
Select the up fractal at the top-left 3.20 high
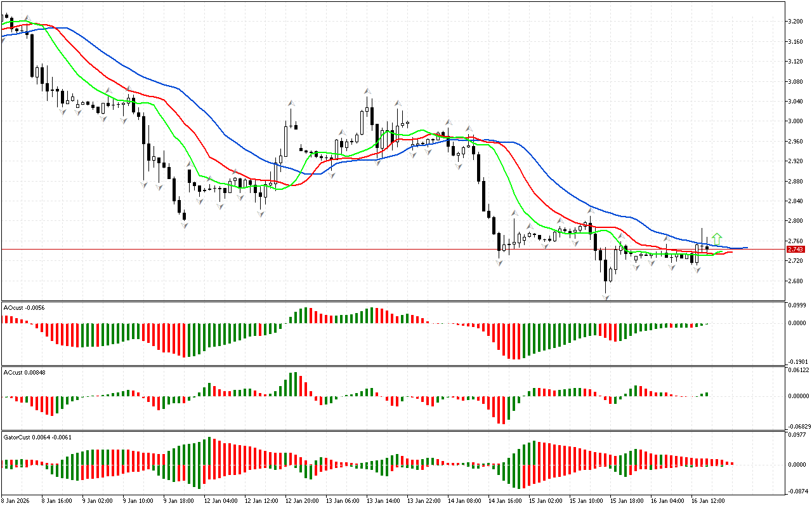(27, 18)
